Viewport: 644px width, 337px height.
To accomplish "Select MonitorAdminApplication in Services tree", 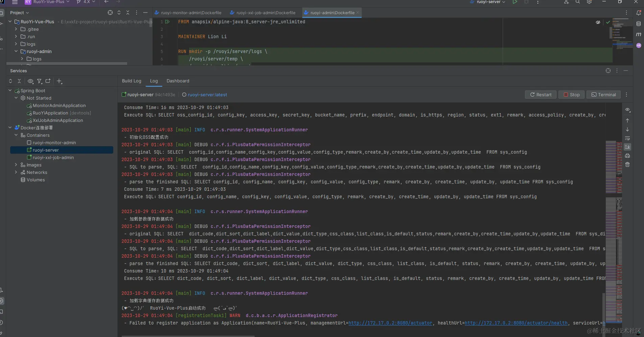I will 59,105.
